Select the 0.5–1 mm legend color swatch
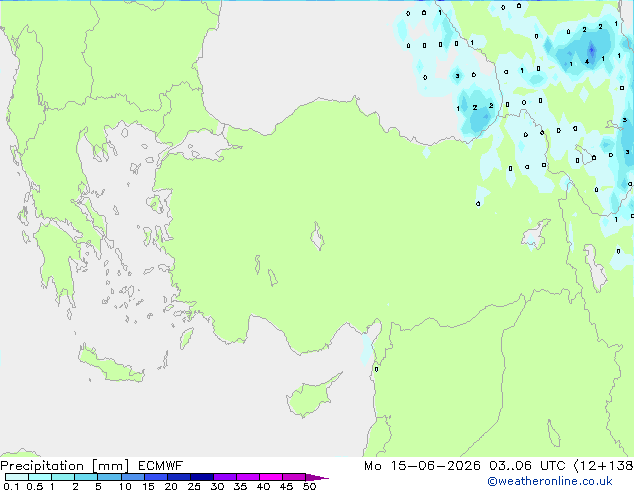This screenshot has width=634, height=490. (40, 477)
